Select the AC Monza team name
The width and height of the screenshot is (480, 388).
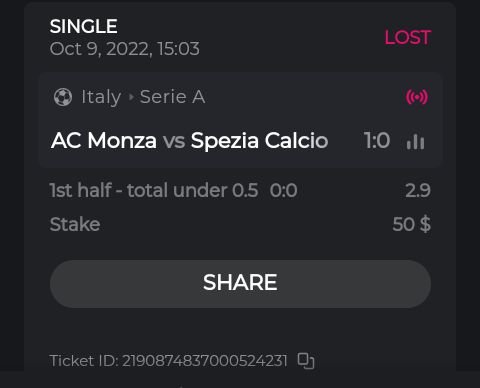[x=104, y=140]
